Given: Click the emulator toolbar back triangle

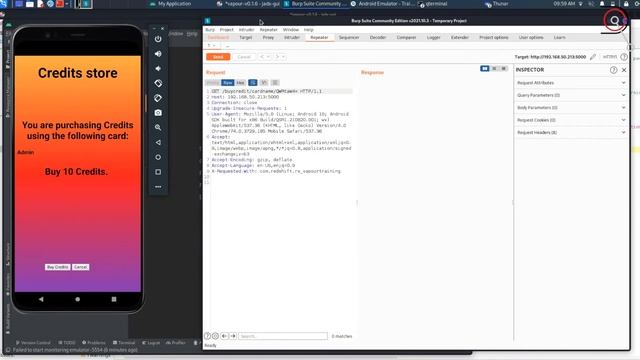Looking at the screenshot, I should (158, 142).
